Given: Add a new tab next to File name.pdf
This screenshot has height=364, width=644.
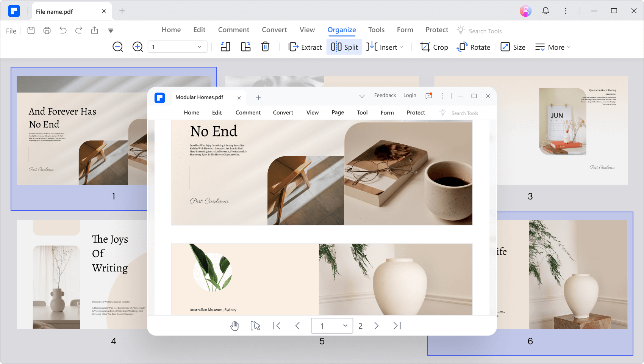Looking at the screenshot, I should pyautogui.click(x=122, y=11).
